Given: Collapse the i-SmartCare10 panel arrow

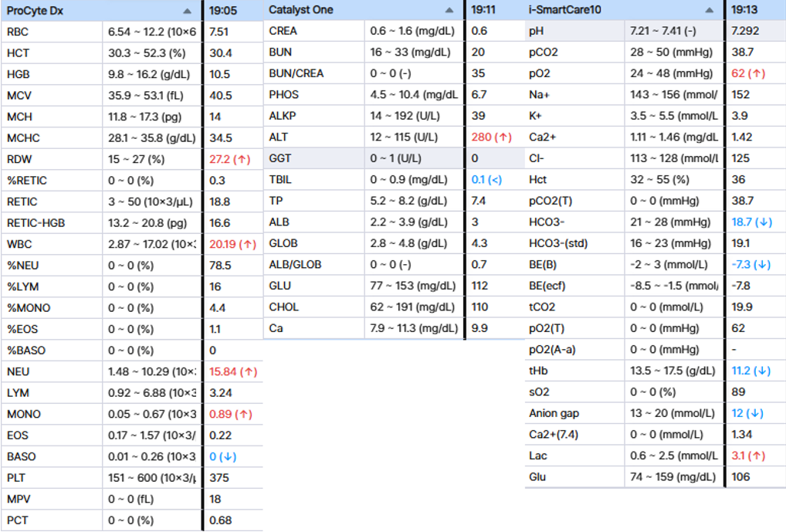Looking at the screenshot, I should pyautogui.click(x=710, y=11).
